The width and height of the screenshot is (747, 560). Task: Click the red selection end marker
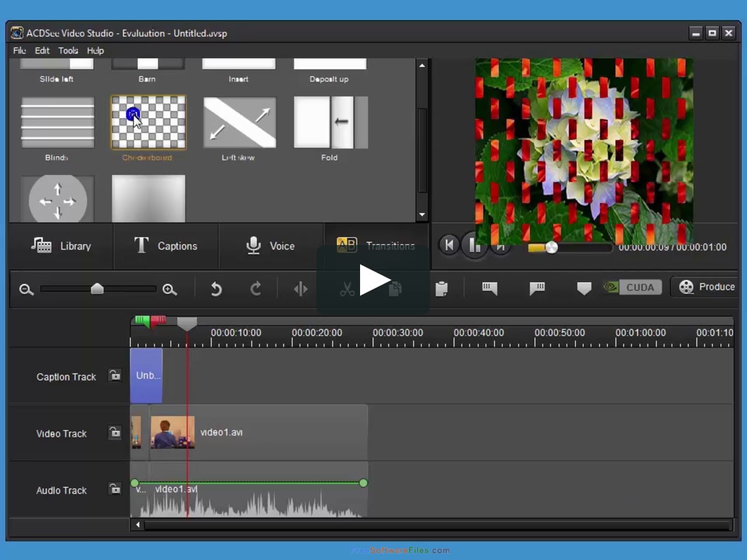pos(158,320)
